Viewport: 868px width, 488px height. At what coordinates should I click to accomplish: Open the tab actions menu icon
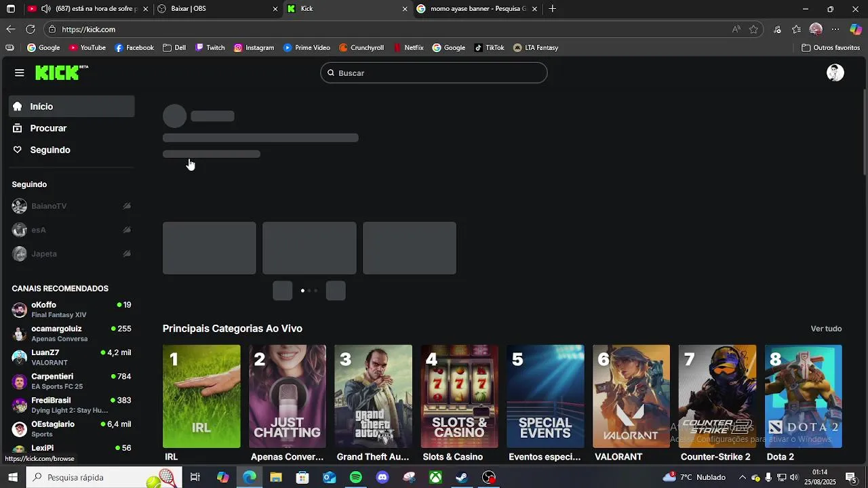point(11,9)
